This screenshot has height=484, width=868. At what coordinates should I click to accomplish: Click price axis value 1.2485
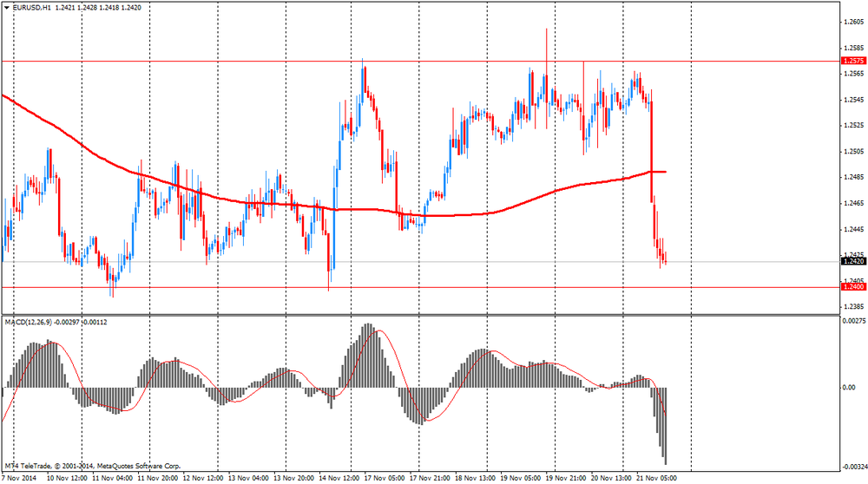(x=853, y=177)
